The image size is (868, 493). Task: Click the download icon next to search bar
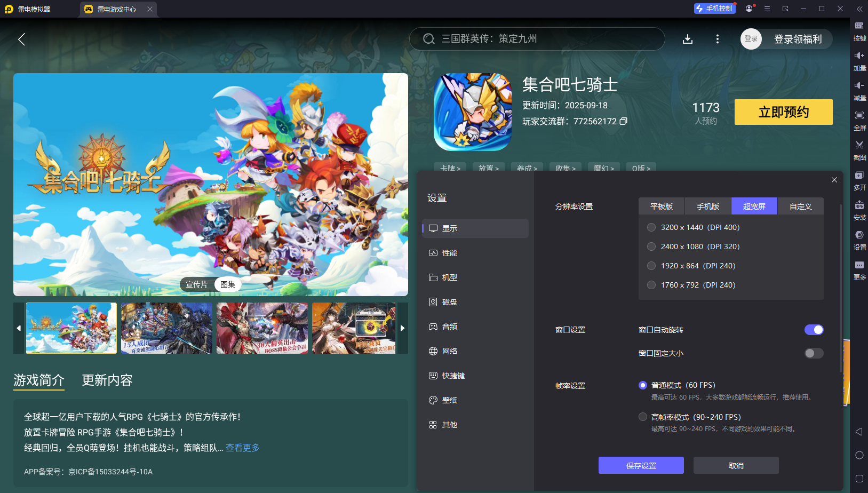pos(688,38)
